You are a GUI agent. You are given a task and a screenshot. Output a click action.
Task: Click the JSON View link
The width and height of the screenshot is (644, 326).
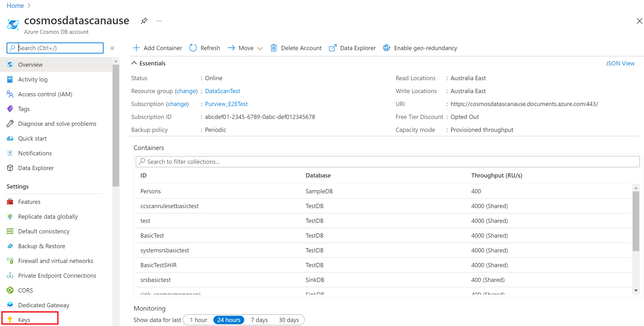tap(621, 63)
